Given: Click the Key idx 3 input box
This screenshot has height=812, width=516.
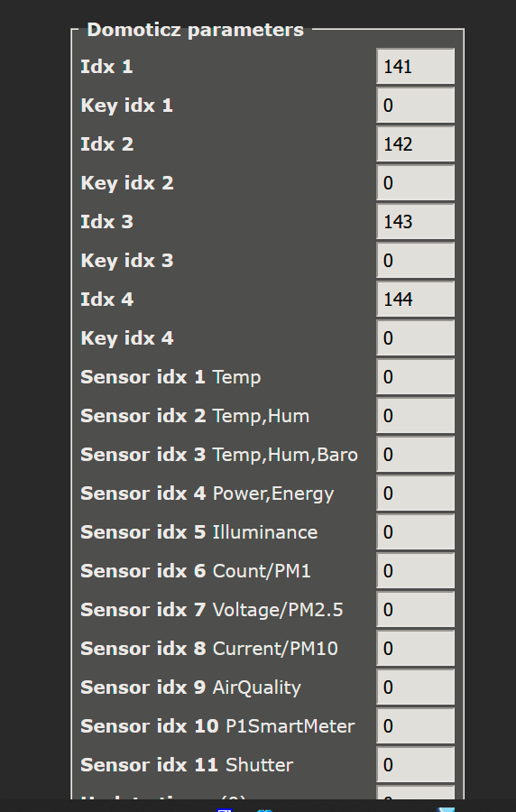Looking at the screenshot, I should [416, 261].
